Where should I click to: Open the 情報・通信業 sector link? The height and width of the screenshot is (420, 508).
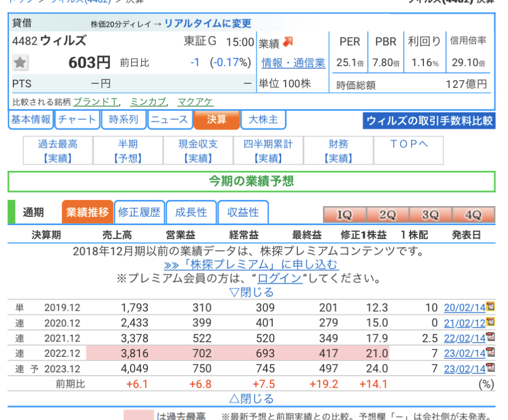pyautogui.click(x=293, y=63)
